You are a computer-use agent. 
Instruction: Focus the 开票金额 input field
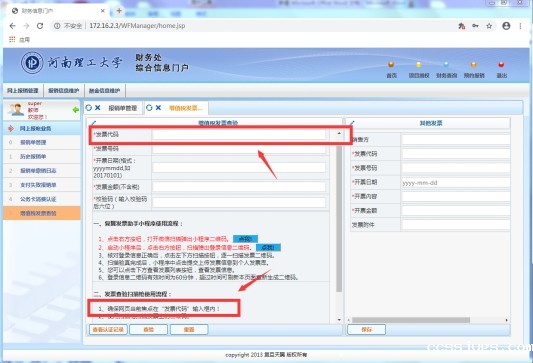(x=456, y=211)
